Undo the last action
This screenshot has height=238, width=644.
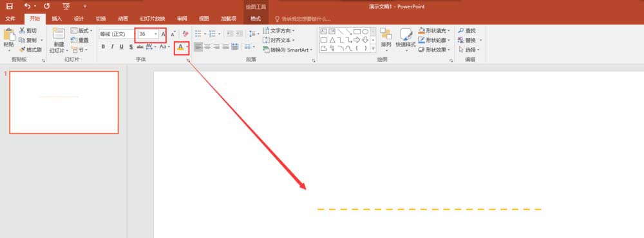click(x=28, y=6)
